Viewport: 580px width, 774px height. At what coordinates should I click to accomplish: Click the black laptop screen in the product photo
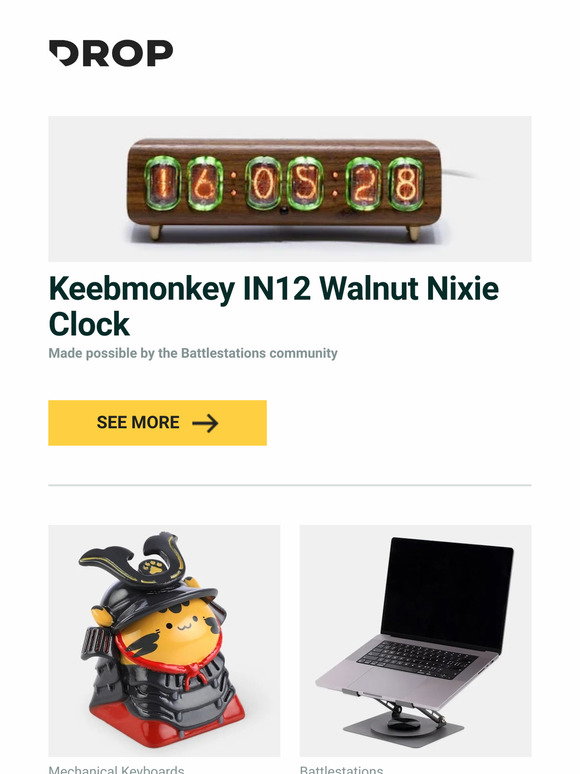tap(447, 593)
